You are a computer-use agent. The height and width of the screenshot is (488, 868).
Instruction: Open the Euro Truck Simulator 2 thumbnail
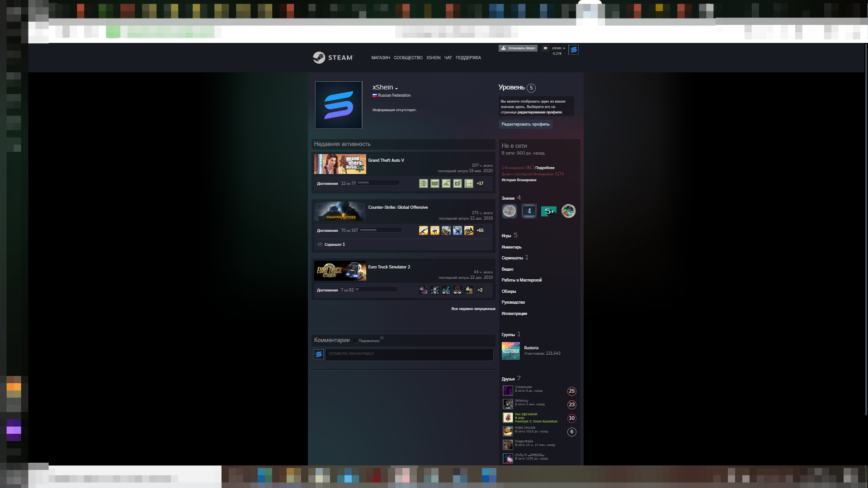point(340,271)
